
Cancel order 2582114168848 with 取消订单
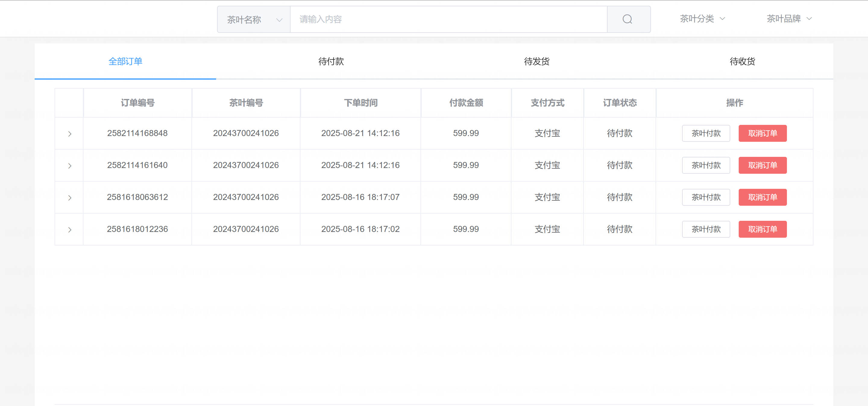click(x=762, y=133)
